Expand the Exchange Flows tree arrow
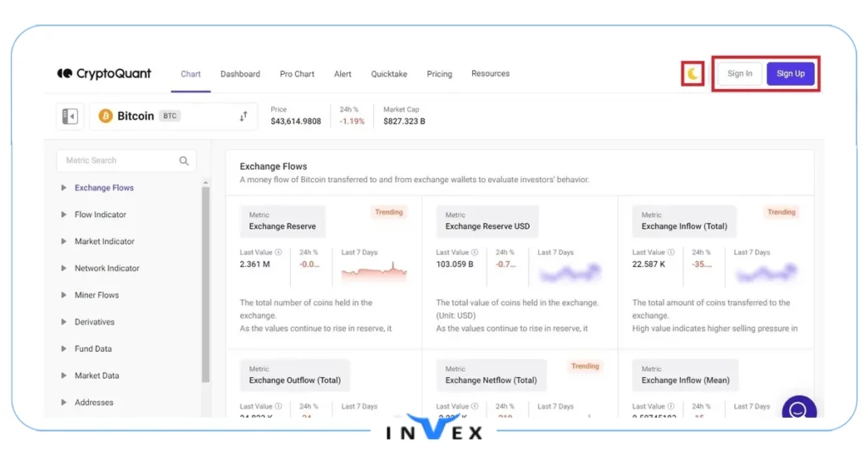The height and width of the screenshot is (456, 868). click(64, 187)
